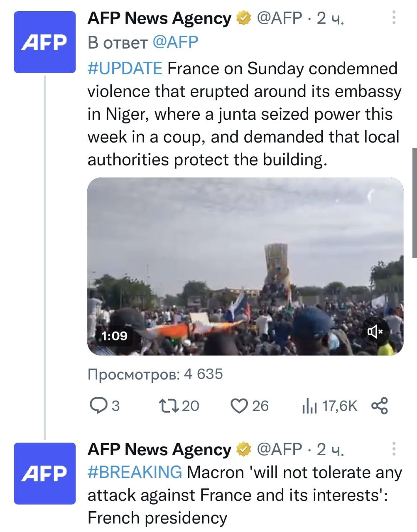The width and height of the screenshot is (417, 532).
Task: Share the first AFP tweet
Action: tap(380, 406)
